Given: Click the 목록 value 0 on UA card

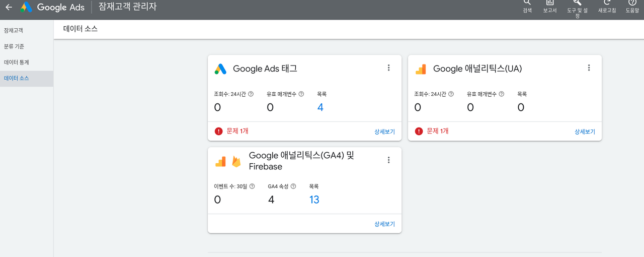Looking at the screenshot, I should click(x=521, y=107).
